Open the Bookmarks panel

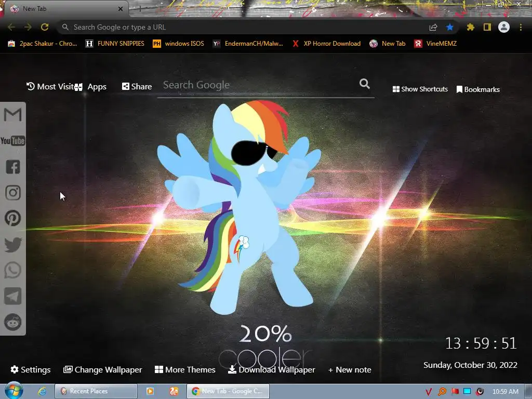pyautogui.click(x=478, y=89)
